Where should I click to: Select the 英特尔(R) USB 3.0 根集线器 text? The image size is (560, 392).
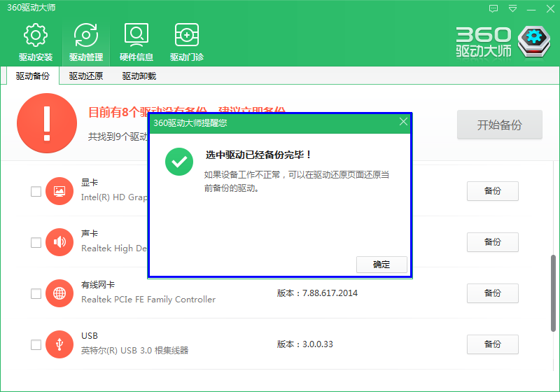(x=134, y=350)
